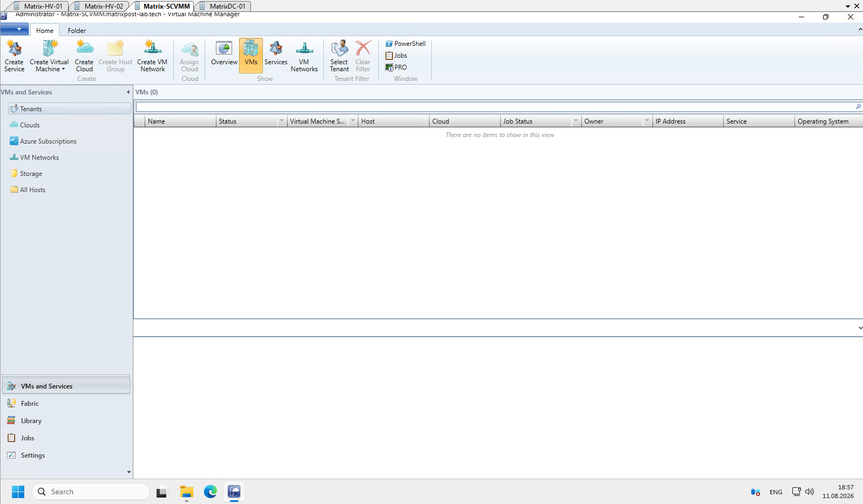The height and width of the screenshot is (504, 863).
Task: Expand the details pane chevron
Action: pos(860,328)
